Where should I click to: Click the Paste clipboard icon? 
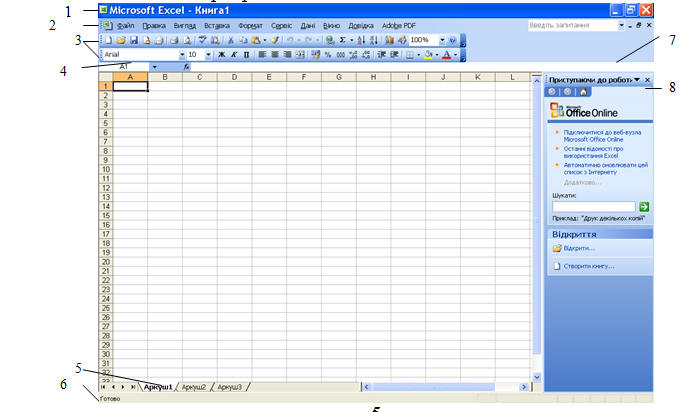[255, 40]
